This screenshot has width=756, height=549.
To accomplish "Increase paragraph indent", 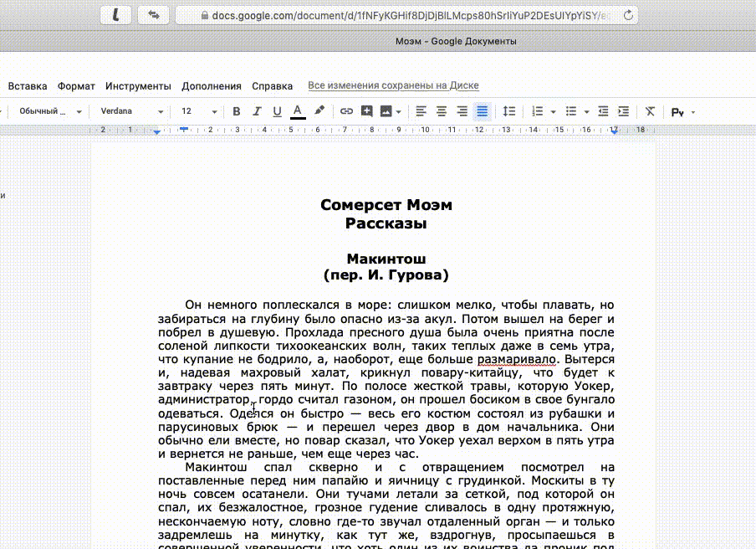I will [623, 111].
